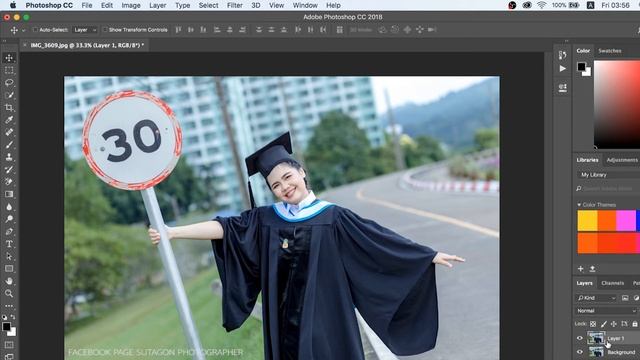Select the Dodge tool
The image size is (640, 360).
9,219
